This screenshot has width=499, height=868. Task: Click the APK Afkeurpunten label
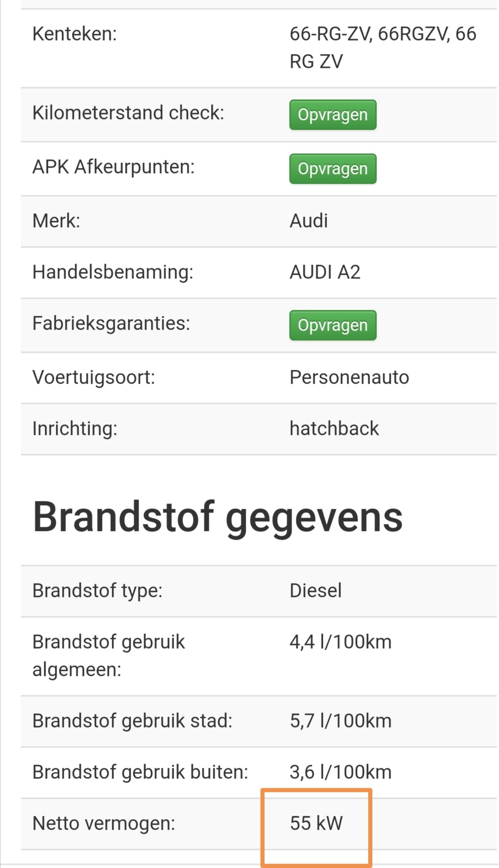pyautogui.click(x=114, y=167)
